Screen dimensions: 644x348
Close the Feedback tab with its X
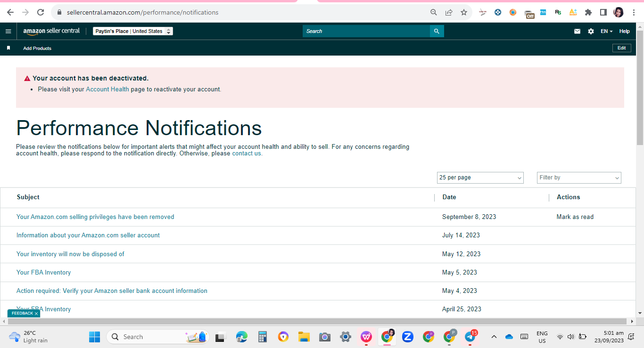[x=36, y=314]
